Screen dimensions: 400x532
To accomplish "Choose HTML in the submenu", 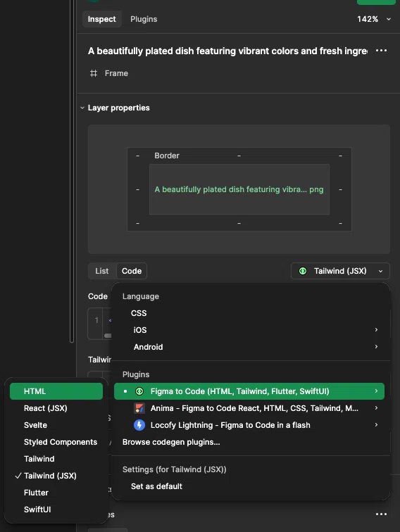I will (56, 391).
